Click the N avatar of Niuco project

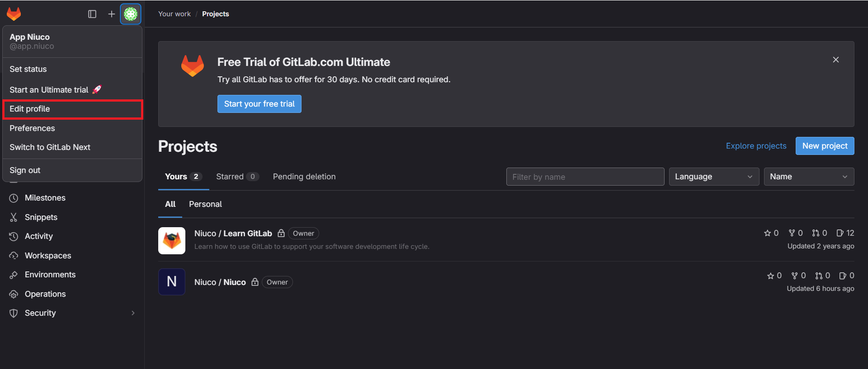(x=172, y=282)
